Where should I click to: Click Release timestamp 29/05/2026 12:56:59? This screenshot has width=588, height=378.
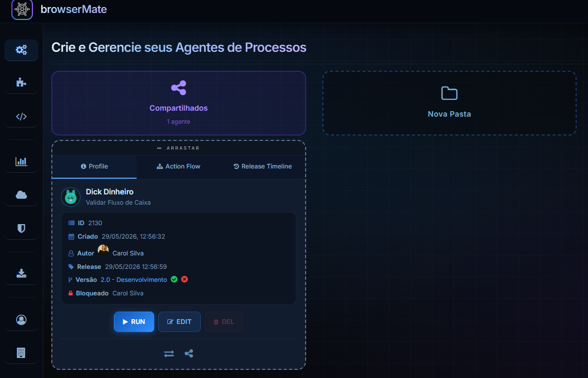pos(136,267)
